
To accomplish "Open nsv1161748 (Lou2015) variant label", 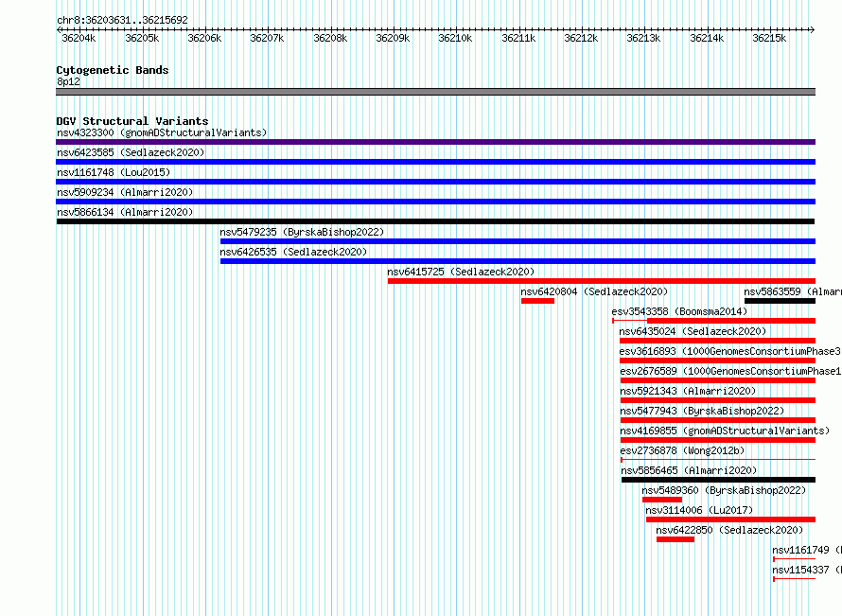I will point(114,172).
